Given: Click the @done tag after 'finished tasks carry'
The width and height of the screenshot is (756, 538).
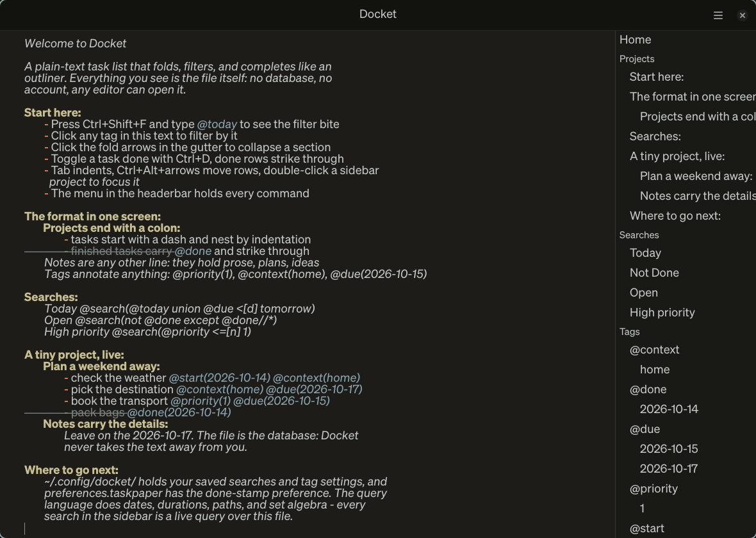Looking at the screenshot, I should (193, 251).
